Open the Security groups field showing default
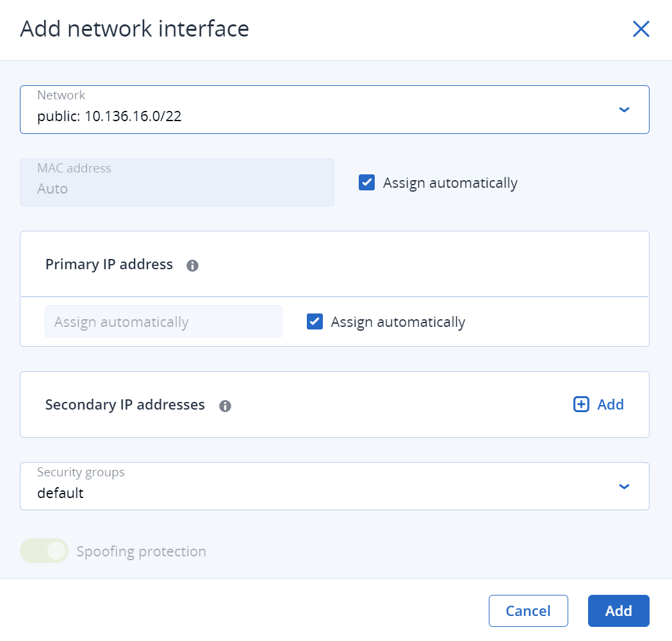Image resolution: width=672 pixels, height=641 pixels. tap(320, 487)
